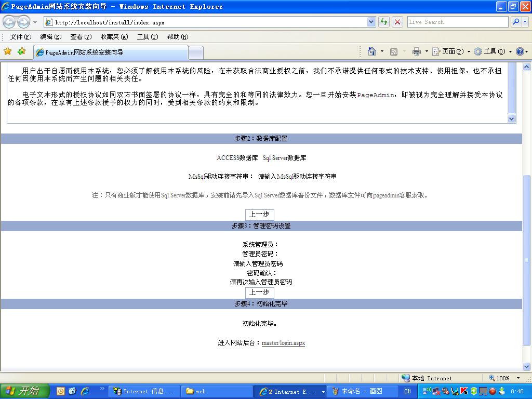Click the CH language bar indicator
Viewport: 532px width, 399px height.
(407, 392)
